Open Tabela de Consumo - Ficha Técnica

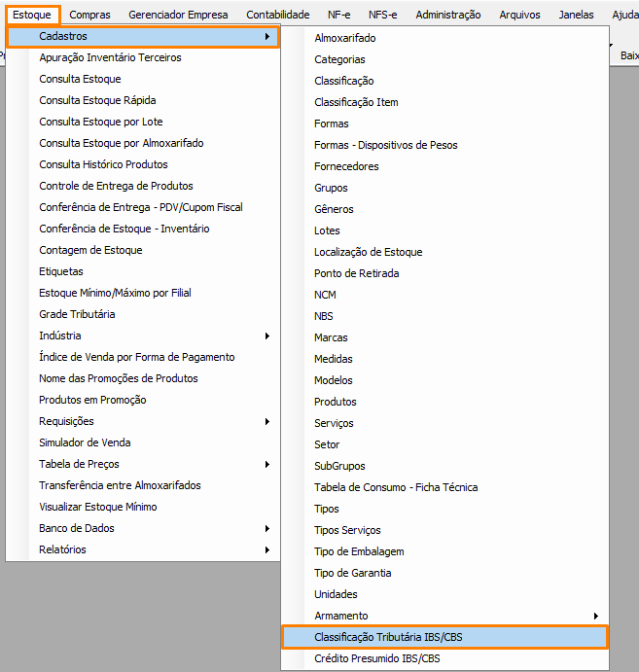click(444, 488)
